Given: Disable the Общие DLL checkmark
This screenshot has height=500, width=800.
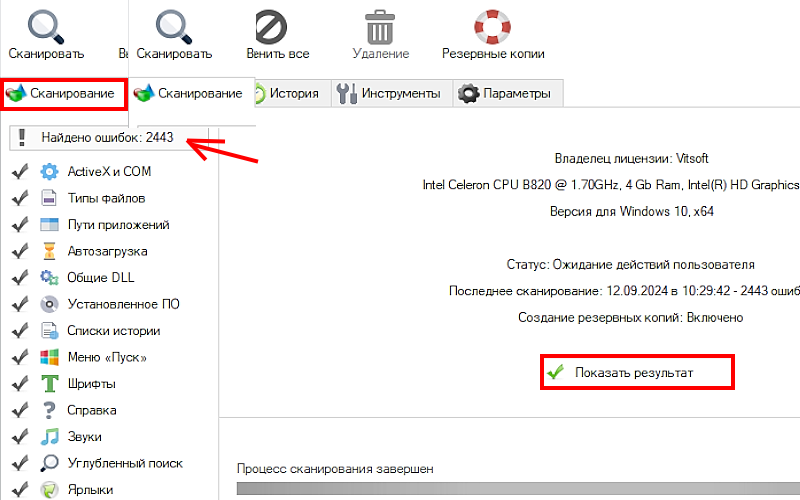Looking at the screenshot, I should pos(19,278).
